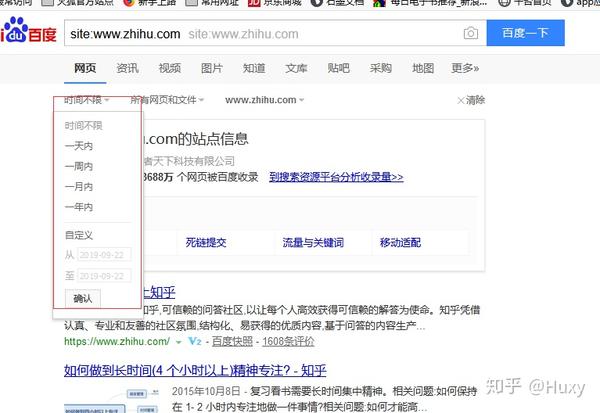Choose 一天内 time range
600x413 pixels.
(x=79, y=146)
